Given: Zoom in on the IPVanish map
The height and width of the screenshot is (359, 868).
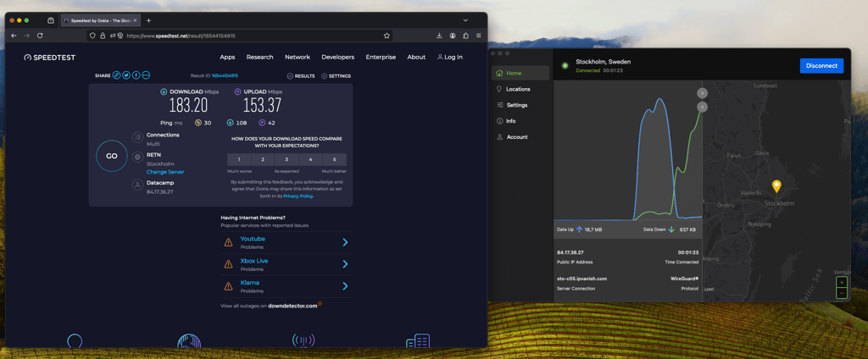Looking at the screenshot, I should (842, 282).
